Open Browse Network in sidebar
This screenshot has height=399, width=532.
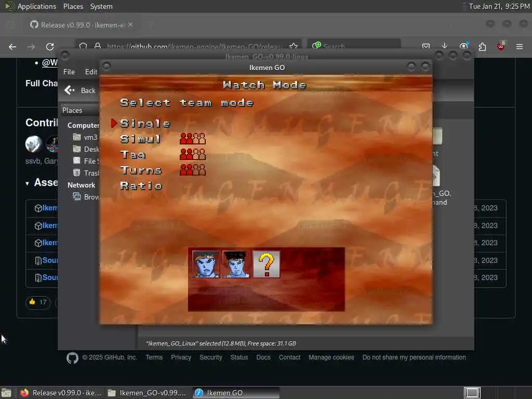tap(86, 197)
